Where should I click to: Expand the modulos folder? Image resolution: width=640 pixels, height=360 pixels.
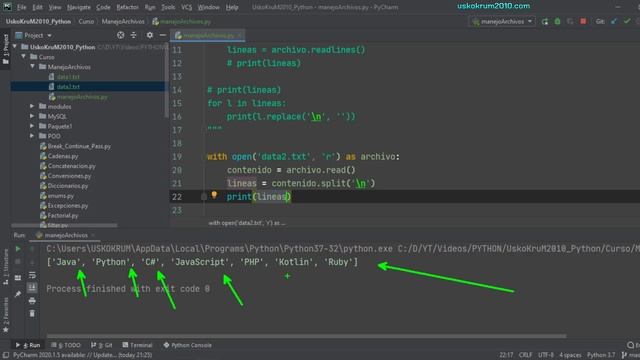(x=32, y=106)
